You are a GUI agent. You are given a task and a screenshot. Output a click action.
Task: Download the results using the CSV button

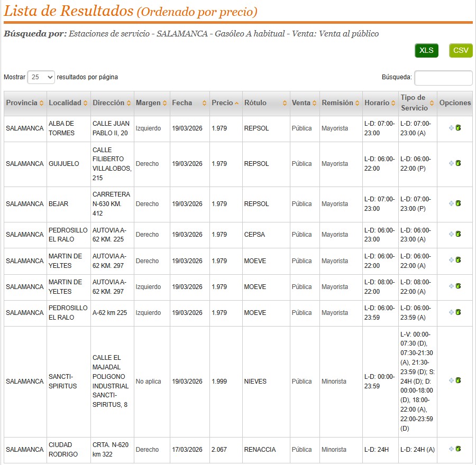click(461, 51)
